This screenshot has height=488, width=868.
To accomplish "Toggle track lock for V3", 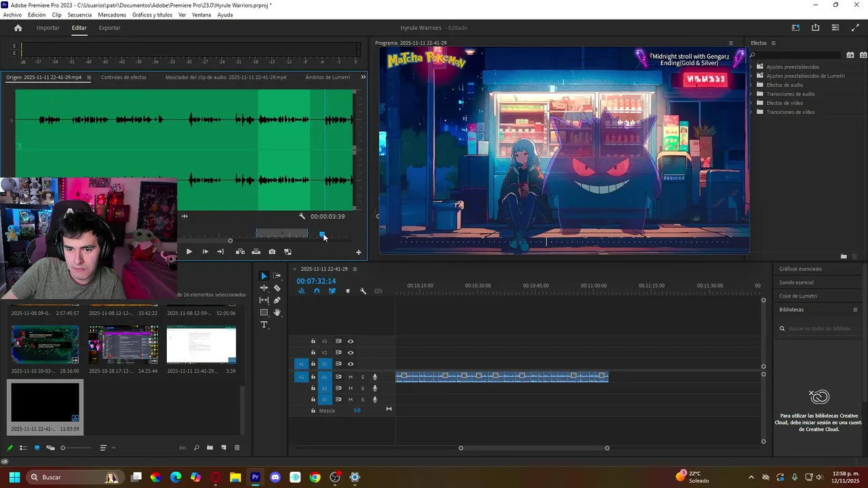I will [x=313, y=342].
